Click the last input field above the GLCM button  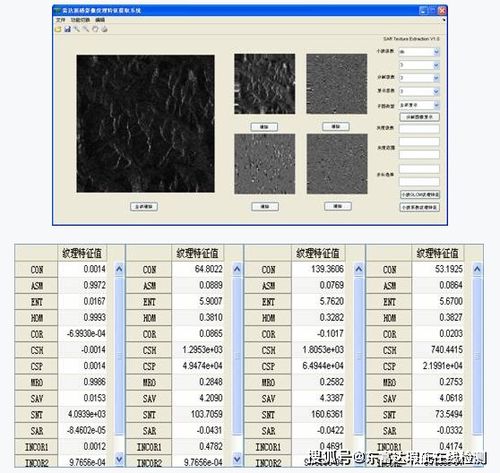click(x=419, y=182)
